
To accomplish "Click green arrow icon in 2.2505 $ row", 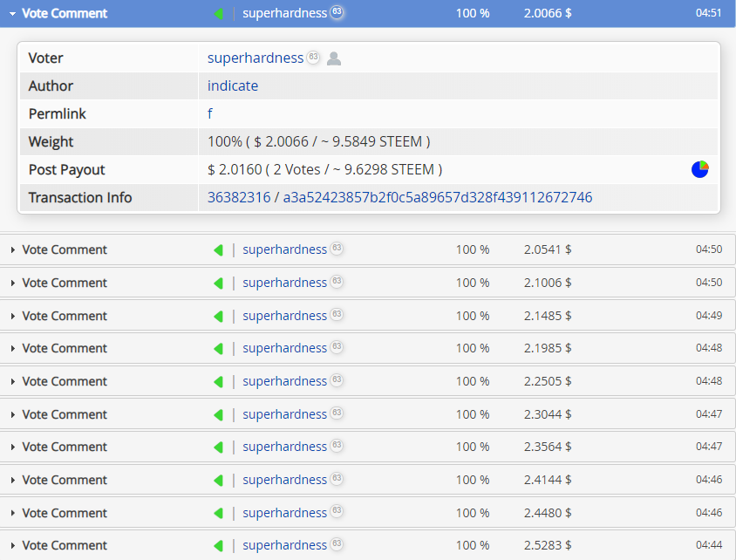I will (218, 382).
